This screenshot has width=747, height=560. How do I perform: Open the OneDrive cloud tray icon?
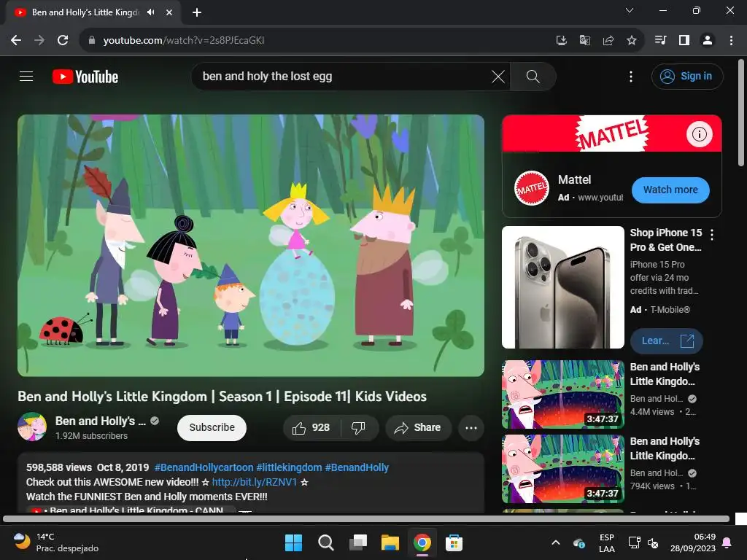578,542
